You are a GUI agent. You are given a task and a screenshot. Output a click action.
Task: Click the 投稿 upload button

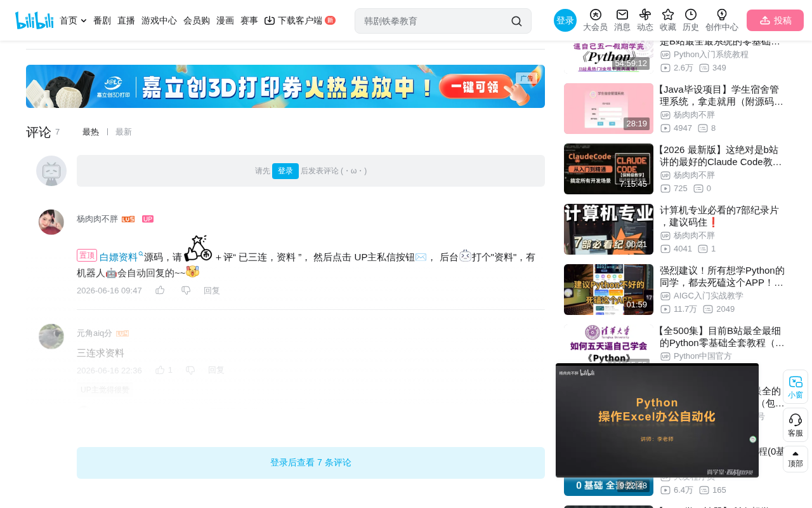pos(775,20)
